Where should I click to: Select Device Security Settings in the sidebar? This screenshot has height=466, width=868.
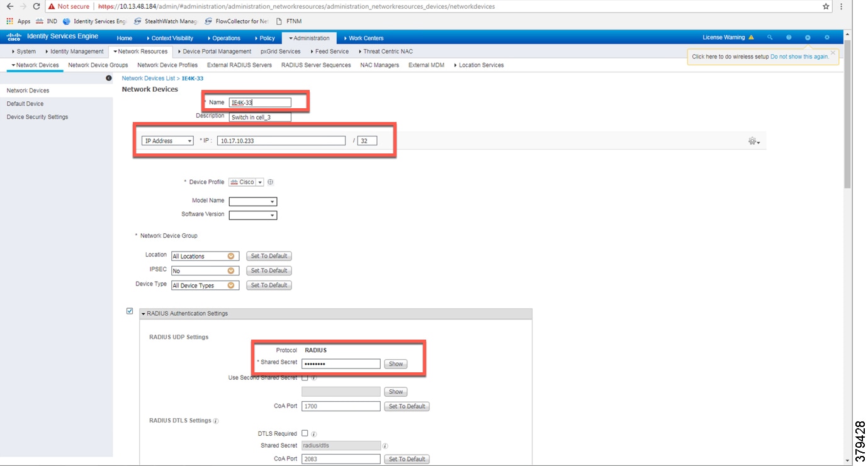point(37,117)
